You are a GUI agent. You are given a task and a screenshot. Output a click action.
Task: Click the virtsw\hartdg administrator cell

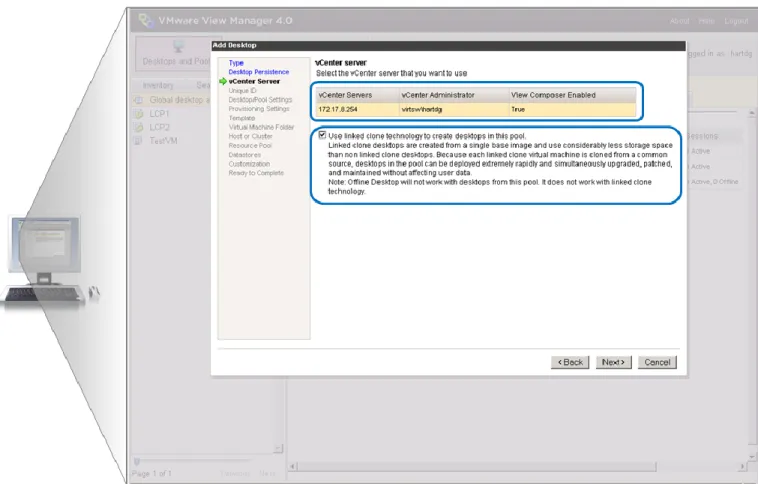click(x=454, y=109)
